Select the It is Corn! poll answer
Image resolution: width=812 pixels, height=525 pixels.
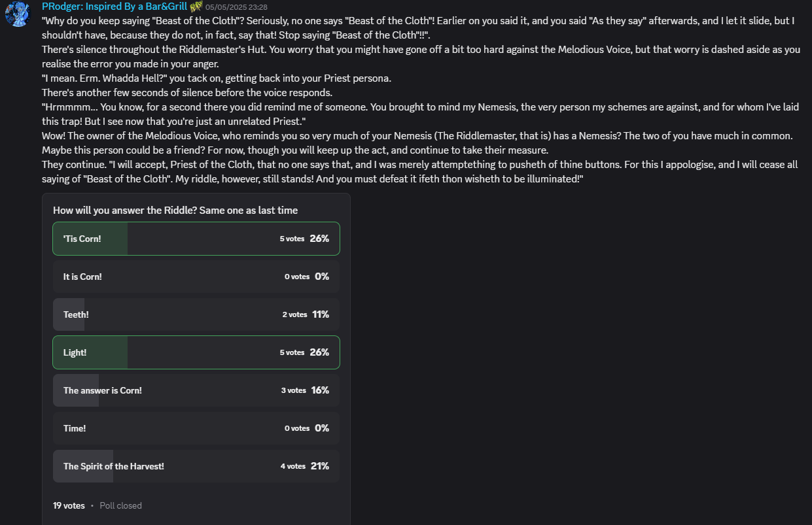196,277
